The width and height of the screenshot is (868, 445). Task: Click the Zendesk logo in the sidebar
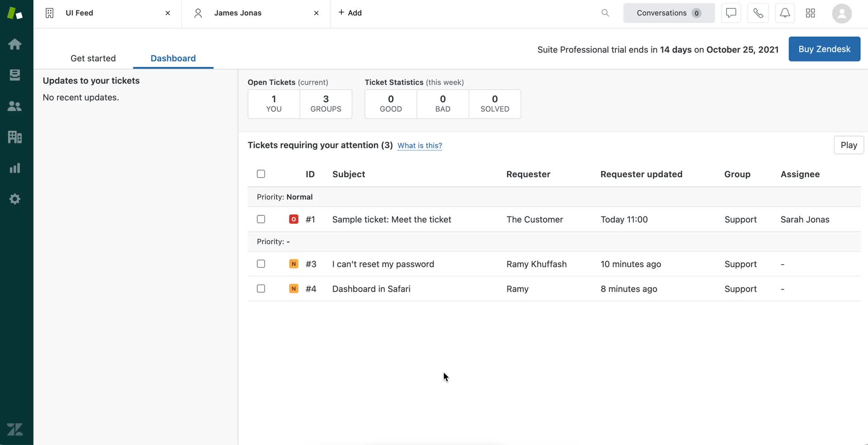coord(15,13)
